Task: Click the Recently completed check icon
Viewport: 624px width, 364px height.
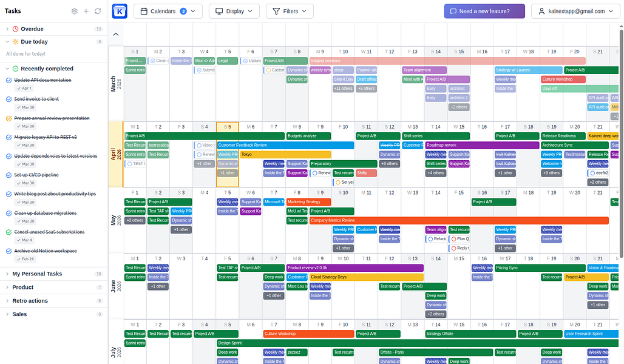Action: (x=16, y=69)
